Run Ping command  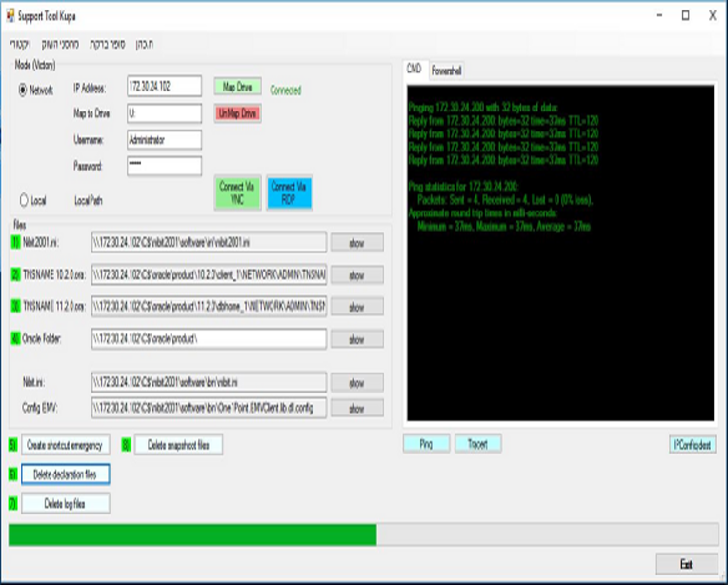[426, 444]
